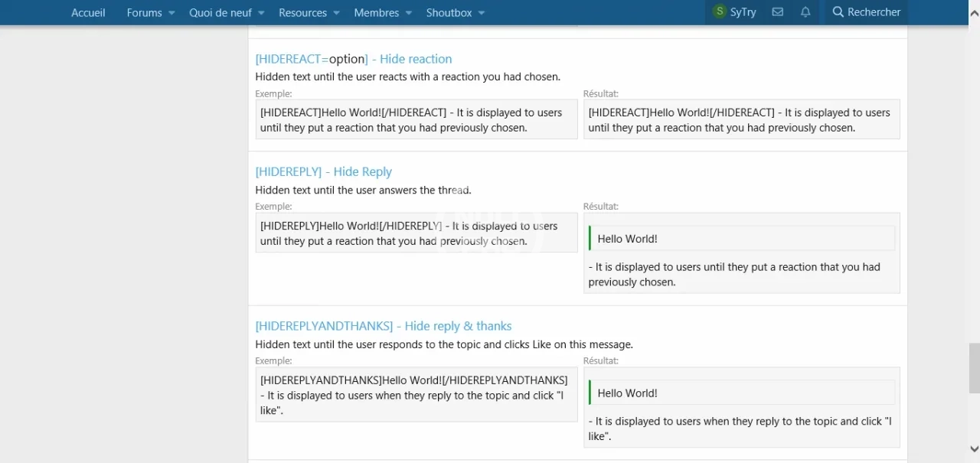Click the SyTry user avatar
This screenshot has width=980, height=463.
pos(719,12)
